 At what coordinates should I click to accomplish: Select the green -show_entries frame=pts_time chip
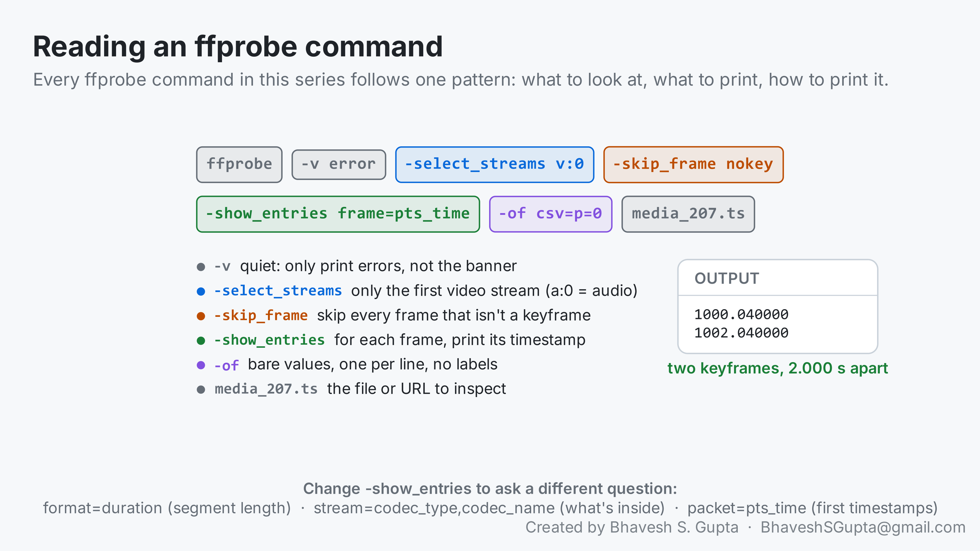(338, 214)
